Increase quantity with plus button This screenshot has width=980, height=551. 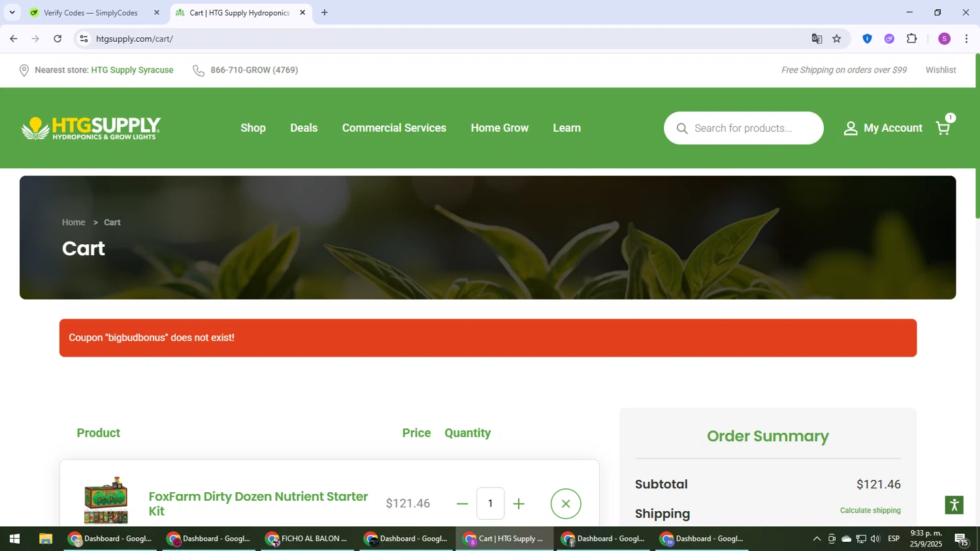519,504
